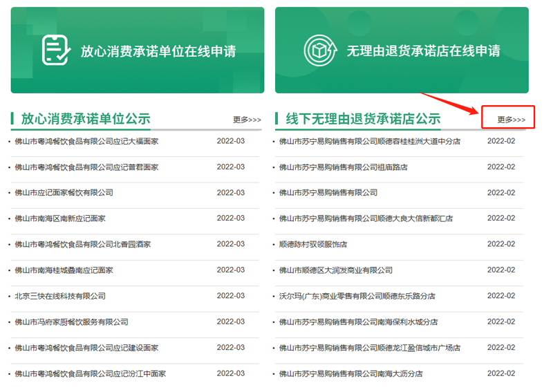553x392 pixels.
Task: Open 苏宁易购南海保利水城分店 entry
Action: [358, 322]
